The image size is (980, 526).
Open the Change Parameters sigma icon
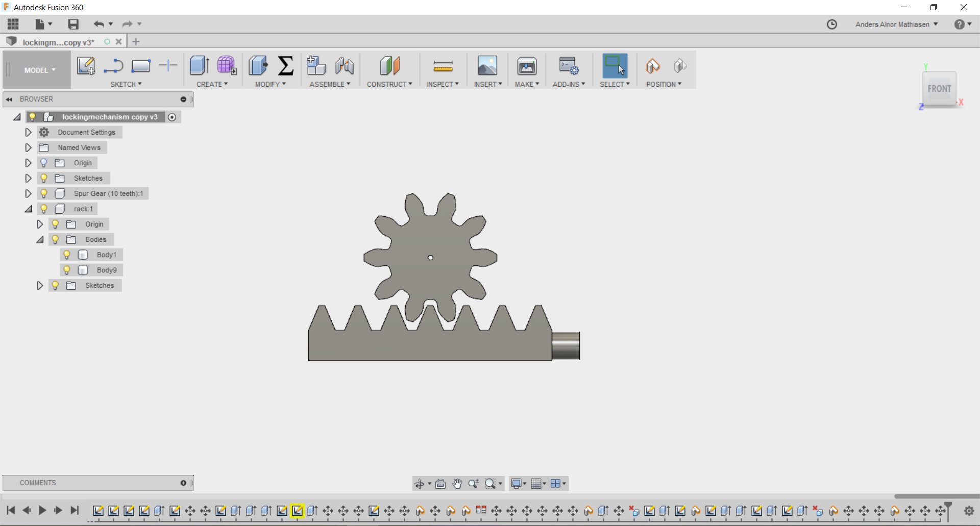click(286, 66)
